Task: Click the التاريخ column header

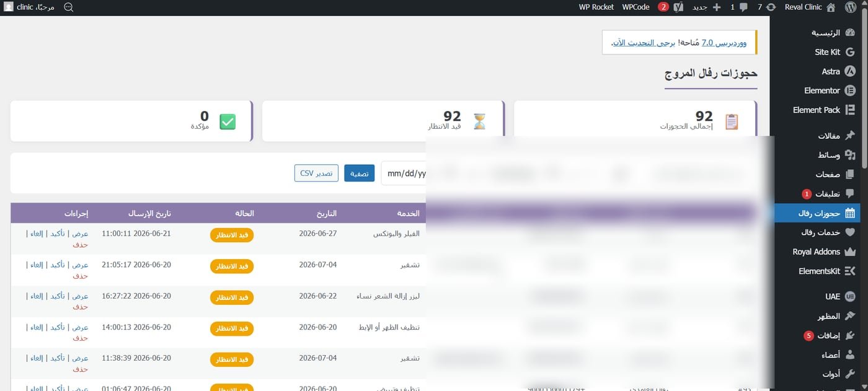Action: click(327, 213)
